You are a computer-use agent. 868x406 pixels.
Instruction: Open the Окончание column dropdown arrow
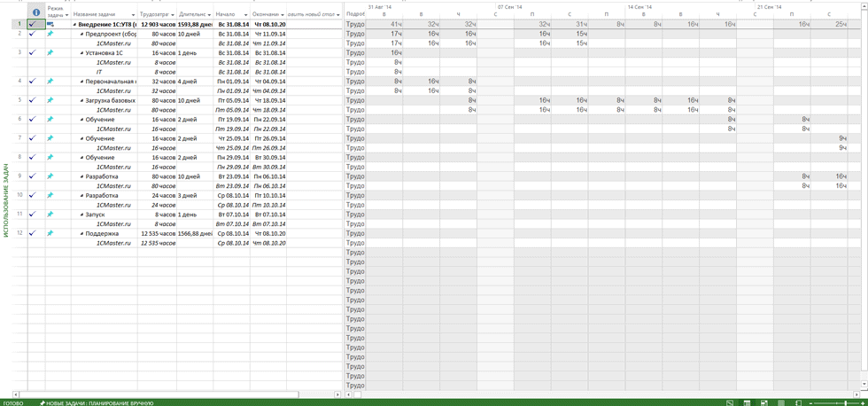click(283, 15)
